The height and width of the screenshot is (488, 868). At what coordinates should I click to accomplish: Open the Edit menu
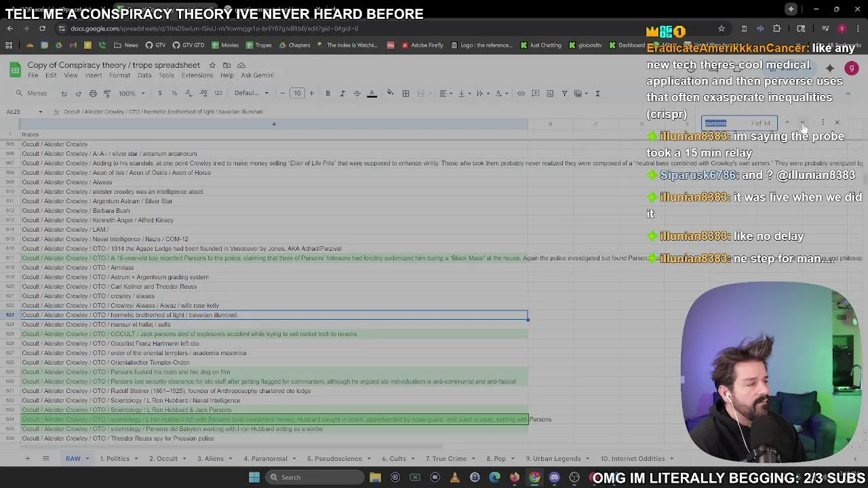[52, 75]
